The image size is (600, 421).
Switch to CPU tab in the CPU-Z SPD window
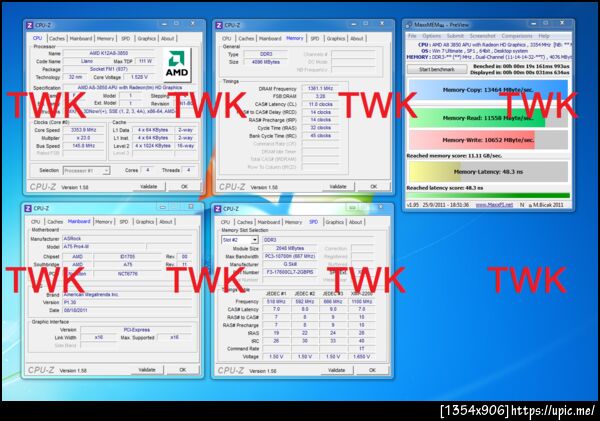[225, 222]
